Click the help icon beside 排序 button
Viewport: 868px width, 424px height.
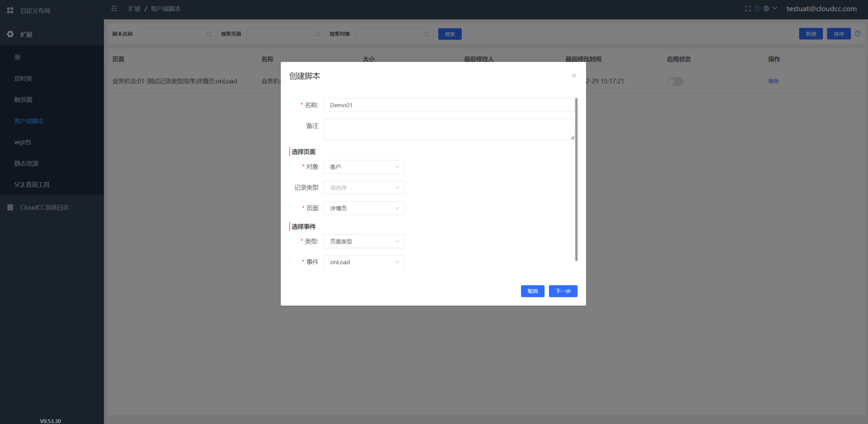tap(858, 34)
